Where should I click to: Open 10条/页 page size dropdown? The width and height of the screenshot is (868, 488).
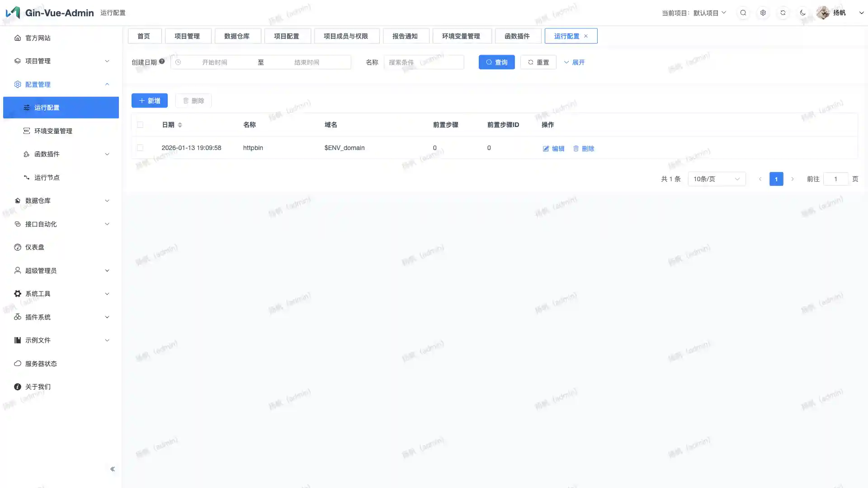[717, 179]
